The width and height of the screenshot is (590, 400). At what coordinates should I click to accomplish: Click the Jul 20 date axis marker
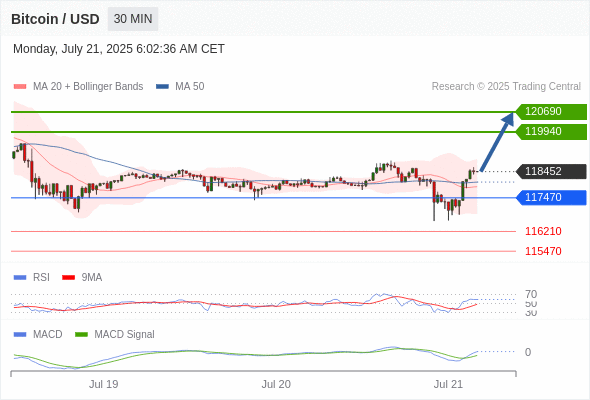(x=276, y=384)
